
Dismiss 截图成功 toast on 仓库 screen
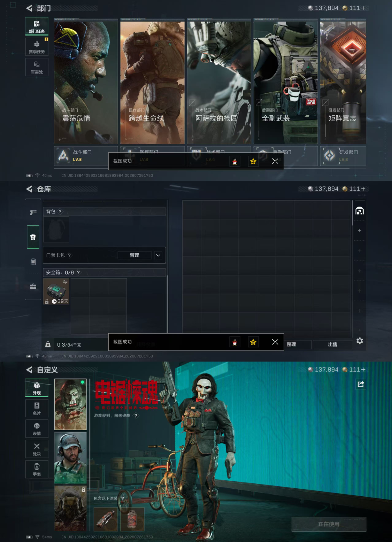[275, 342]
